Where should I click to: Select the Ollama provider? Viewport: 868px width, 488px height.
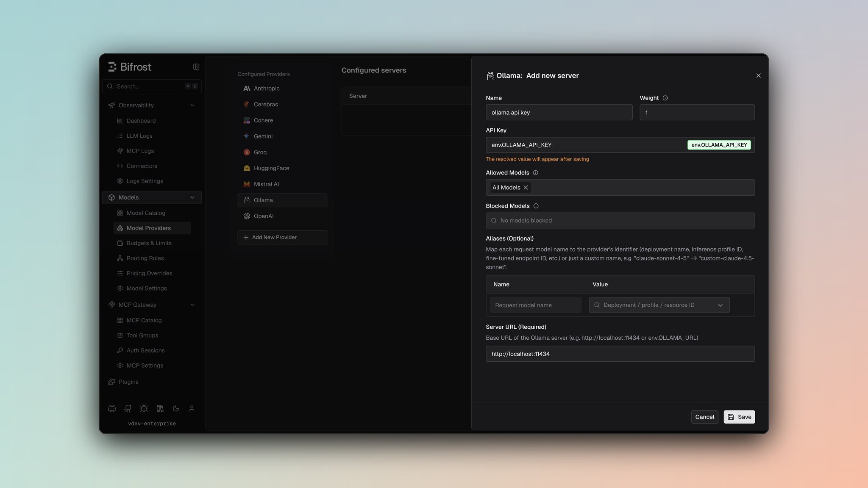point(282,200)
